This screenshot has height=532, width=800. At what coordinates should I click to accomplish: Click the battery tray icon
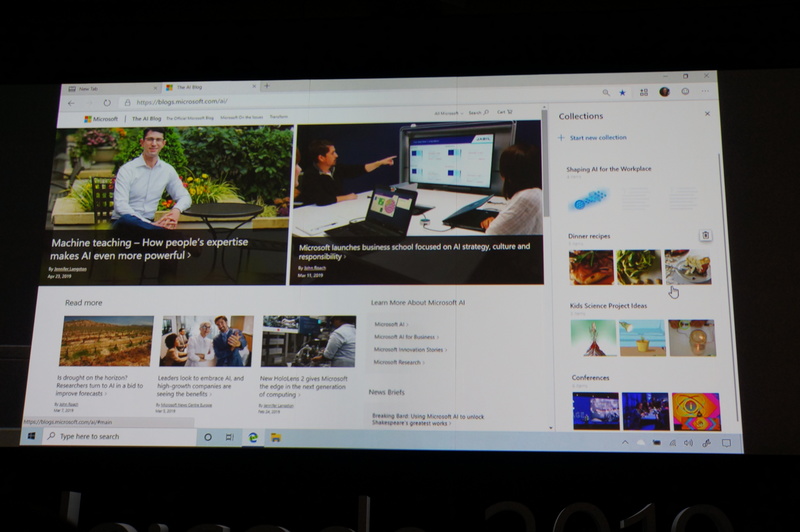pyautogui.click(x=657, y=443)
